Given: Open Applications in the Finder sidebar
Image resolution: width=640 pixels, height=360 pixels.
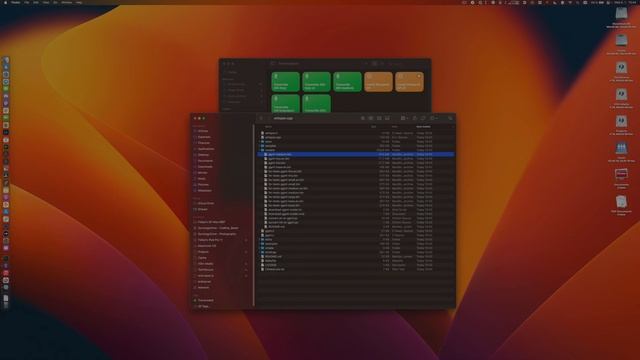Looking at the screenshot, I should 205,149.
